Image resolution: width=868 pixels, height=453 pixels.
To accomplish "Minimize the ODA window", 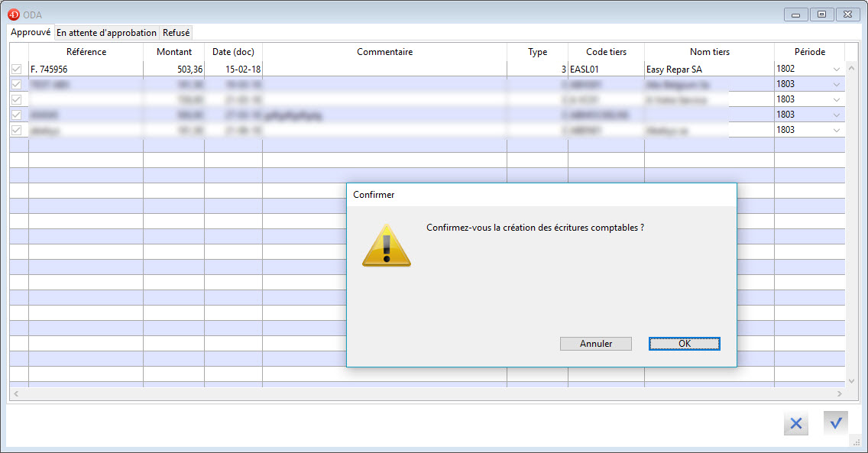I will [x=796, y=14].
